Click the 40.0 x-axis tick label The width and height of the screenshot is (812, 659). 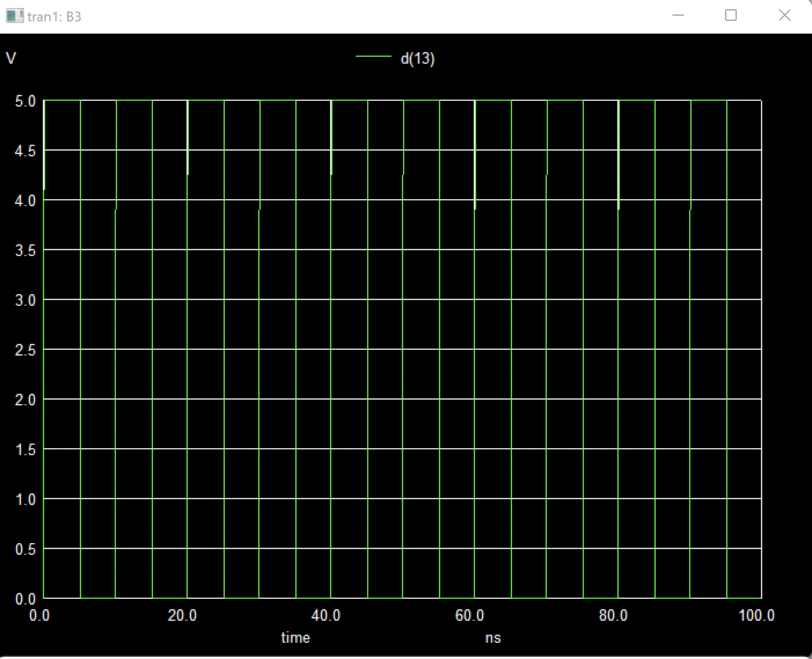coord(326,615)
